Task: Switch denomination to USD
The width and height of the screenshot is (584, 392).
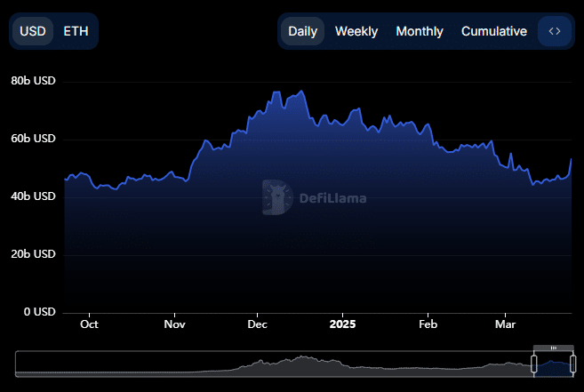Action: coord(33,31)
